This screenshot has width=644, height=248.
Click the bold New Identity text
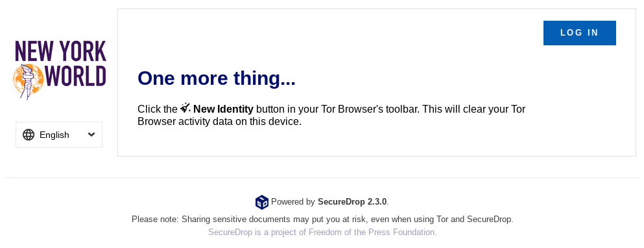coord(223,109)
